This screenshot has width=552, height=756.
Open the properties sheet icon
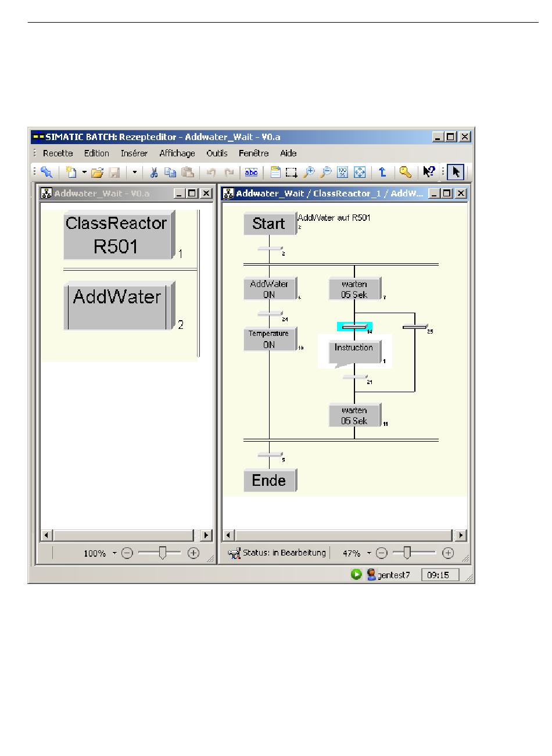[275, 172]
